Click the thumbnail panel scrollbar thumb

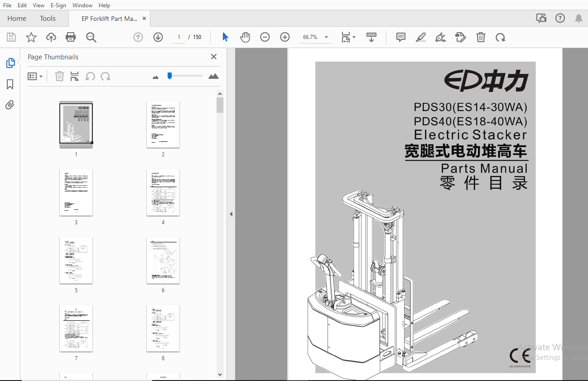(x=220, y=105)
